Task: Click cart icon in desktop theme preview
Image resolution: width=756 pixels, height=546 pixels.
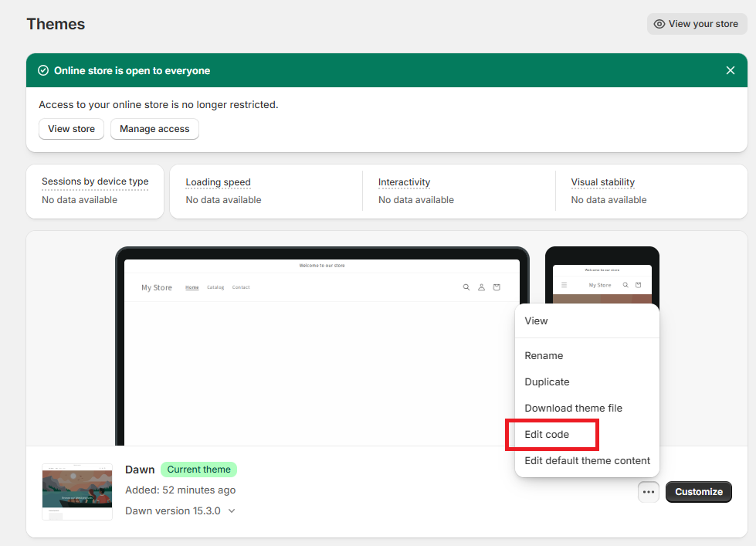Action: [497, 287]
